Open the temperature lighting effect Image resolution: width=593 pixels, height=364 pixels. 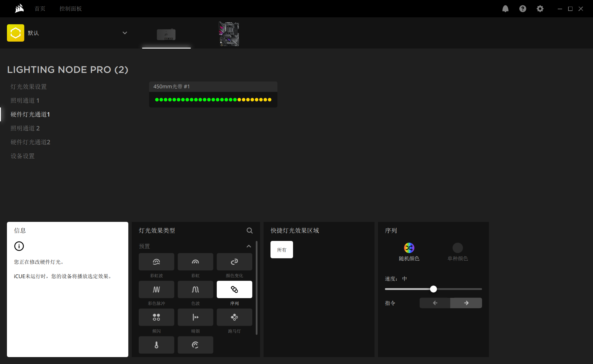pyautogui.click(x=156, y=345)
